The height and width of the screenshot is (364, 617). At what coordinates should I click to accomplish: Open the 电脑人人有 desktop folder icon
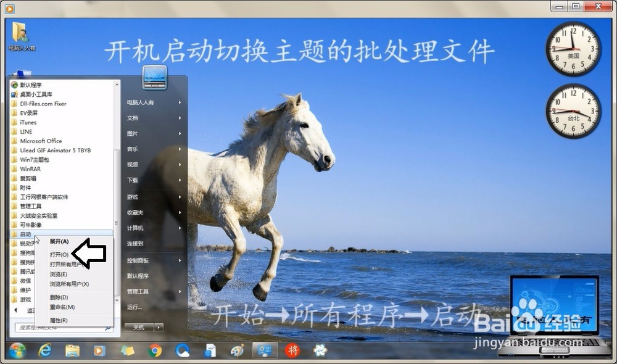pos(21,36)
